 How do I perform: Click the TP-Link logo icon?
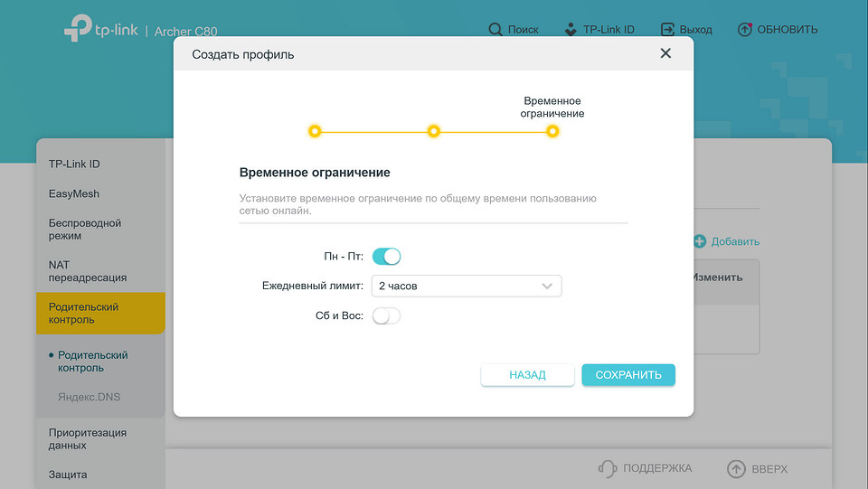pos(78,28)
